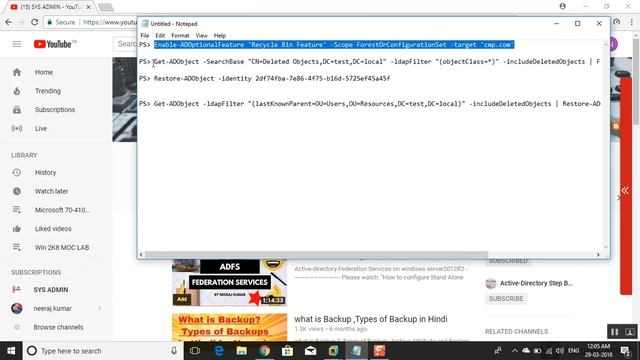Open Active-Directory Step B... channel link
The width and height of the screenshot is (640, 360).
(536, 283)
